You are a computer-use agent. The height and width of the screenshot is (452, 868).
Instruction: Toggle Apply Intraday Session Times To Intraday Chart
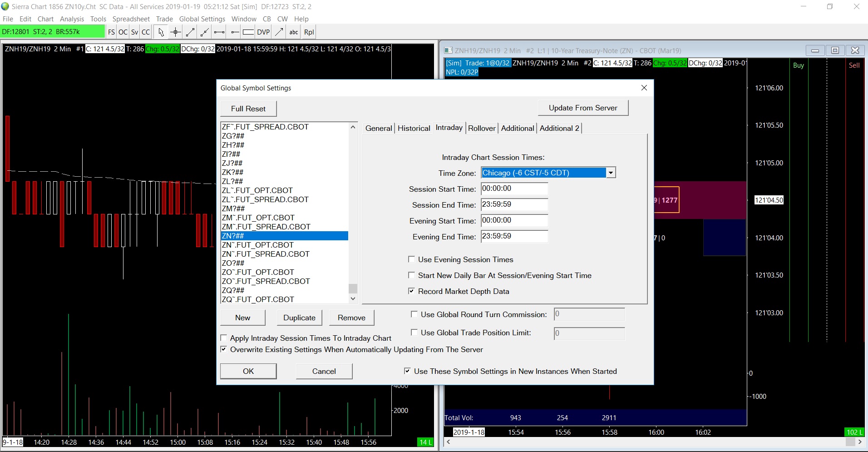point(224,338)
